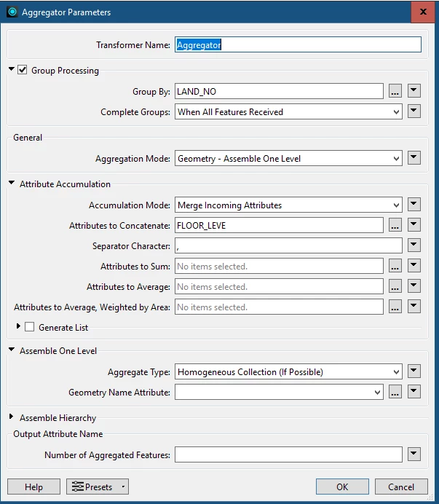Viewport: 439px width, 504px height.
Task: Open the Presets dropdown arrow
Action: click(123, 487)
